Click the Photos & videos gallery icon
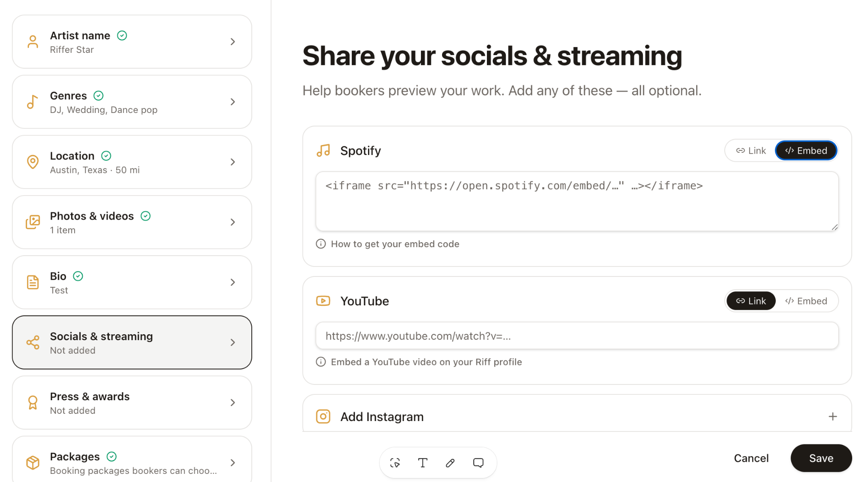 pos(33,222)
